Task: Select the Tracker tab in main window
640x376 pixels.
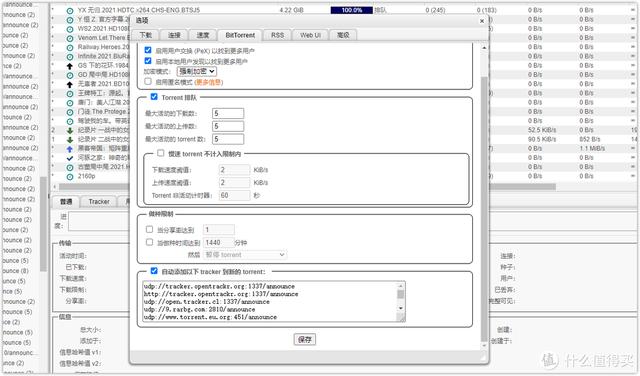Action: [99, 202]
